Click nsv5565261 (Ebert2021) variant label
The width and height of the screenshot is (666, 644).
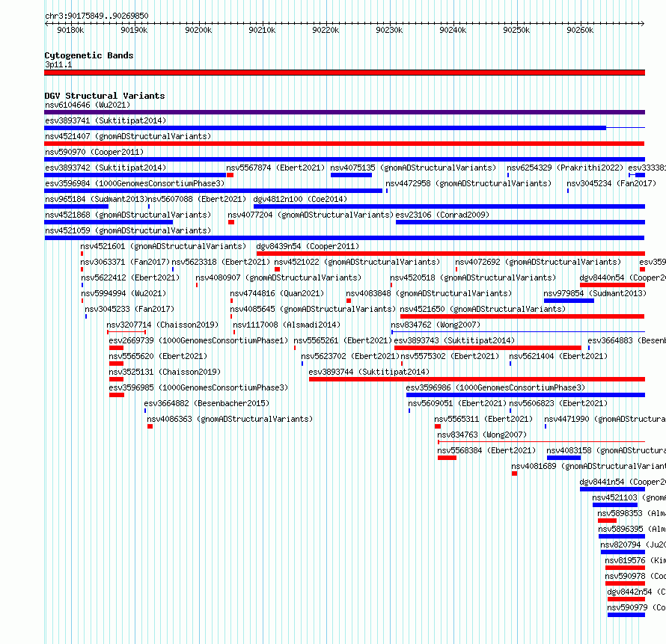pyautogui.click(x=343, y=340)
